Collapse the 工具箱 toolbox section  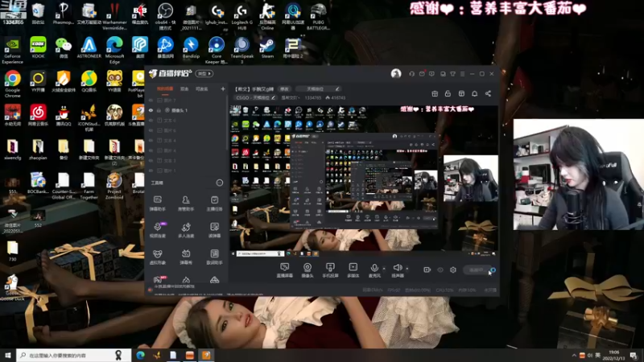point(219,183)
